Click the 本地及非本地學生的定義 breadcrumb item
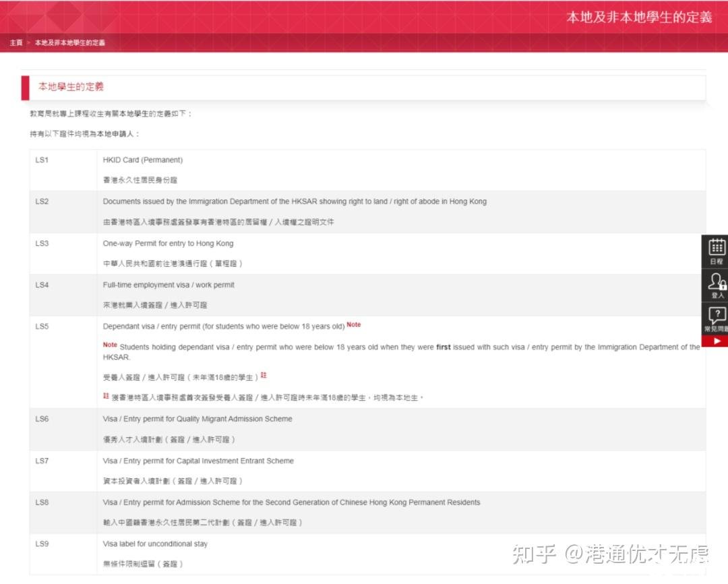The height and width of the screenshot is (584, 728). pos(70,42)
